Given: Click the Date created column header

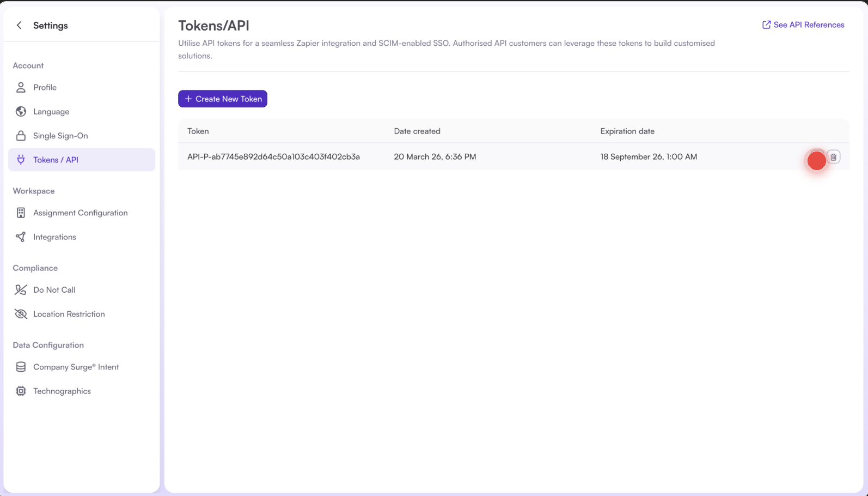Looking at the screenshot, I should click(417, 131).
